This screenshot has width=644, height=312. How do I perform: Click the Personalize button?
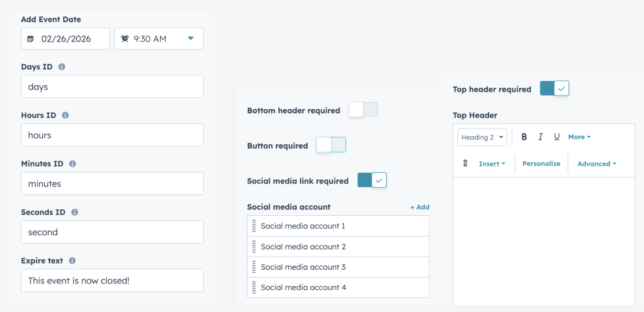coord(541,164)
